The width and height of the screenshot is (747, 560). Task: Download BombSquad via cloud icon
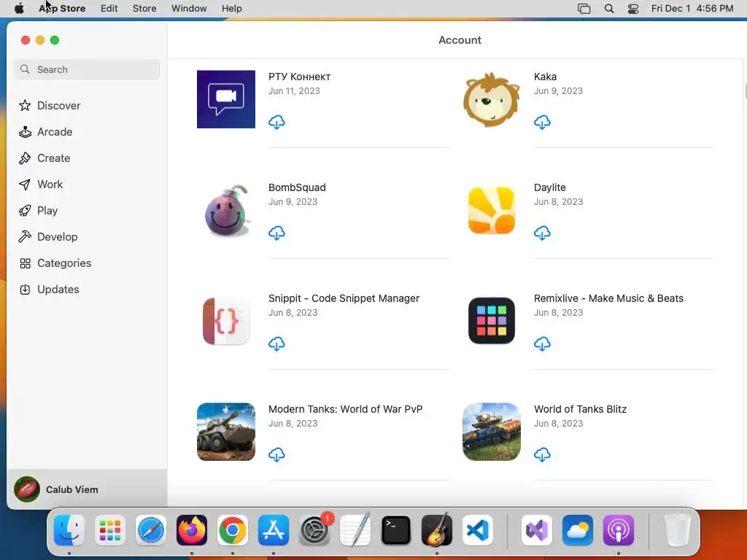(x=276, y=233)
